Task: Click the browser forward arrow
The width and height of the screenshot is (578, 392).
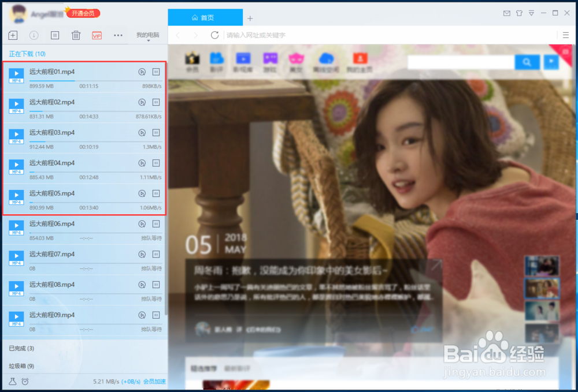Action: coord(196,35)
